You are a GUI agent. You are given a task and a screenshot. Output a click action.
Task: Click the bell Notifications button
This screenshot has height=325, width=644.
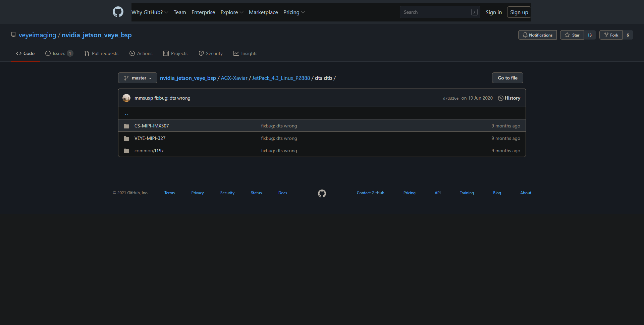pos(537,35)
